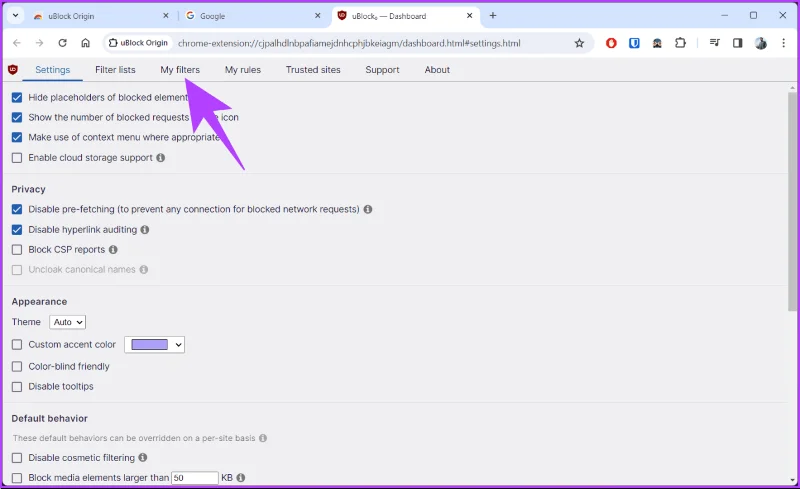
Task: Open the Chrome three-dot menu
Action: [x=784, y=43]
